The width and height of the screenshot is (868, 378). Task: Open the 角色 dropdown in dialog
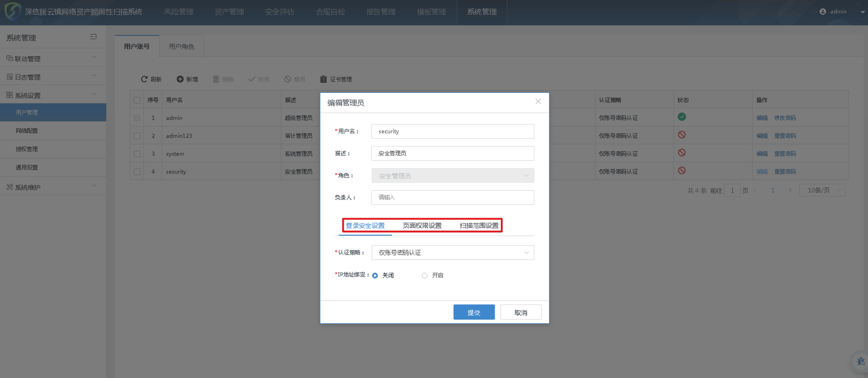coord(453,175)
